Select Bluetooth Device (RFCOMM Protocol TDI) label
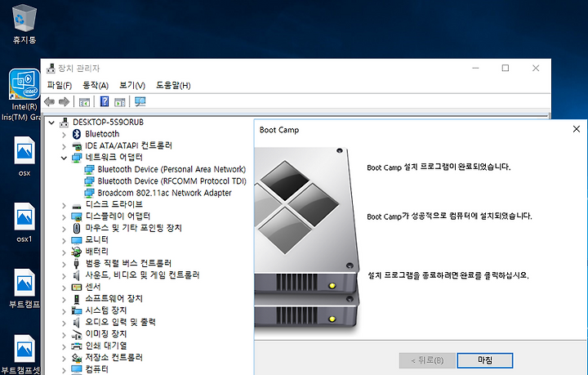The height and width of the screenshot is (375, 588). [x=171, y=181]
